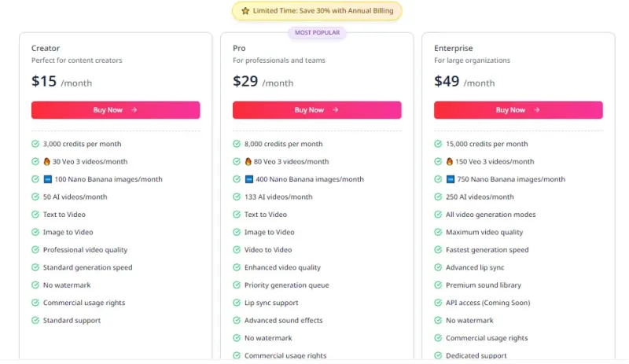
Task: Click checkmark next to Premium sound library
Action: 438,285
